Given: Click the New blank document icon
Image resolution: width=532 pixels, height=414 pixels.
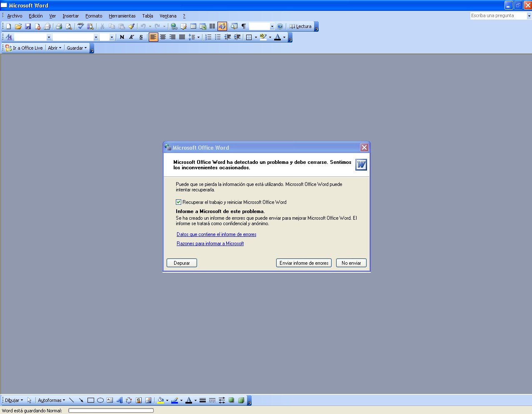Looking at the screenshot, I should coord(9,26).
